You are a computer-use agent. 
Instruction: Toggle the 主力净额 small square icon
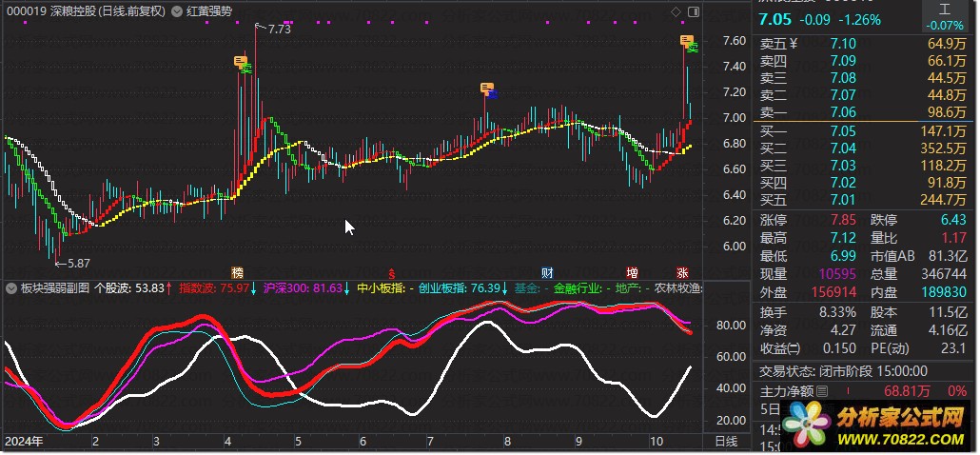click(822, 391)
